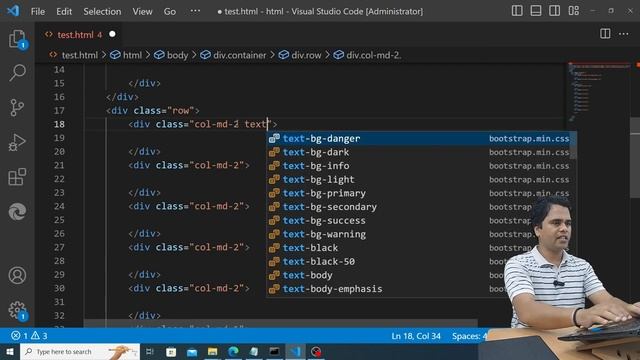Split the editor to the right

tap(605, 34)
